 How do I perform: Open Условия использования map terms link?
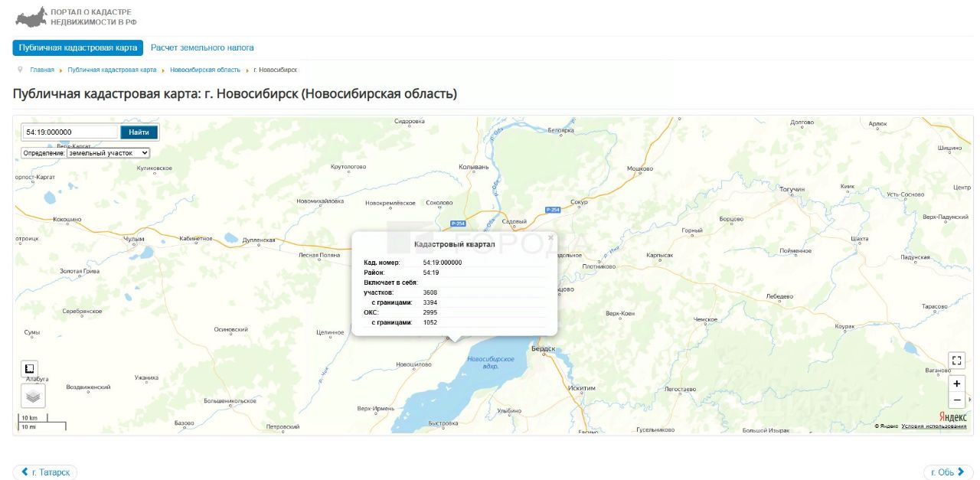pyautogui.click(x=934, y=426)
